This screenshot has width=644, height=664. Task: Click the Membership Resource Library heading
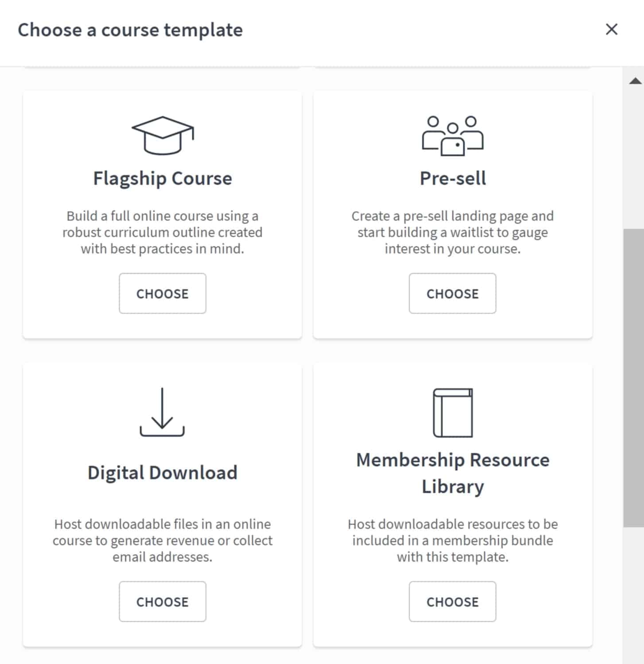tap(452, 472)
